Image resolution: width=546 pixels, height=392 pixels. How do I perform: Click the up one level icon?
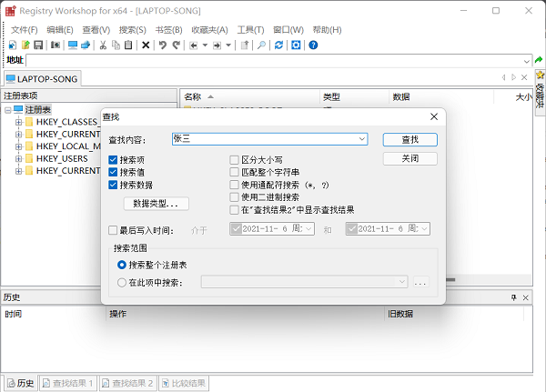point(245,45)
